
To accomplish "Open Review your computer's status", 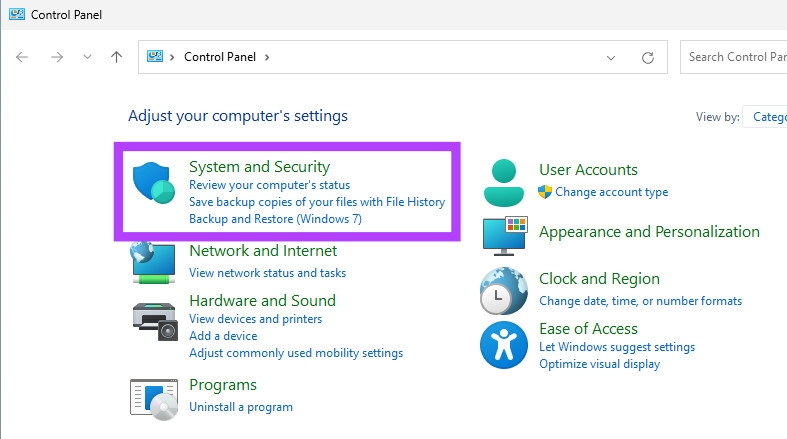I will point(270,185).
